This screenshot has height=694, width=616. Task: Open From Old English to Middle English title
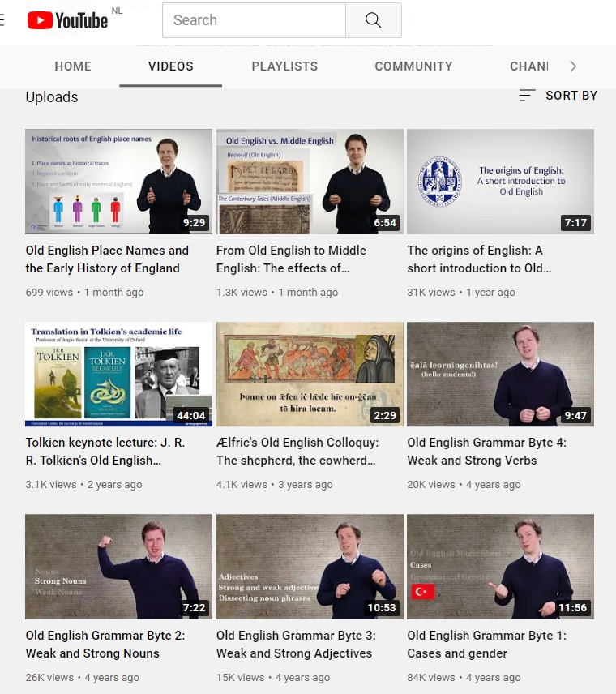[x=291, y=259]
